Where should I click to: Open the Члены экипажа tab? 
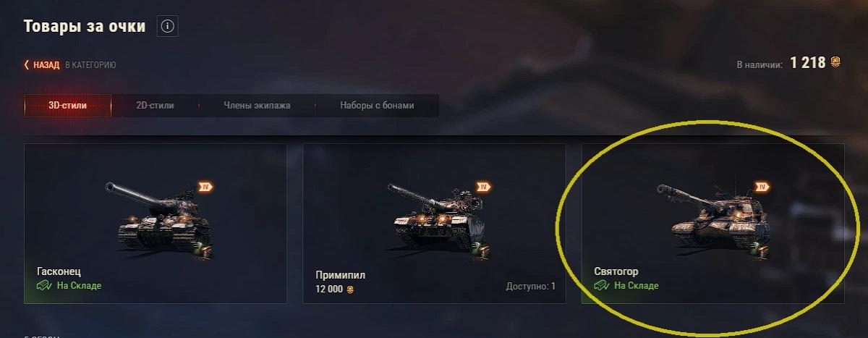click(257, 106)
